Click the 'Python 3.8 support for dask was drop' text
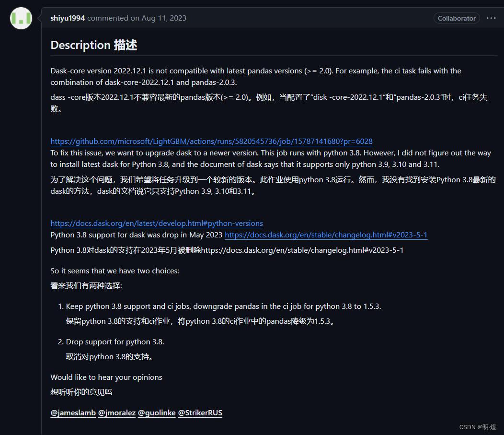This screenshot has width=504, height=435. click(x=136, y=235)
